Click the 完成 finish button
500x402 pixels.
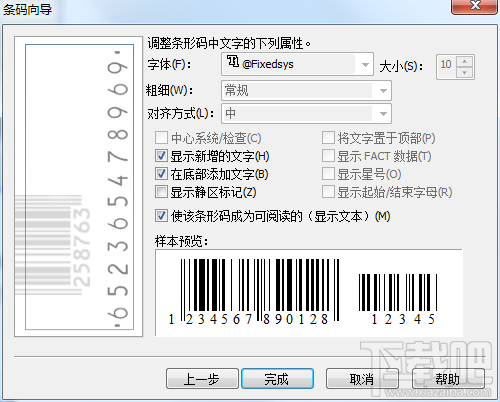click(277, 379)
